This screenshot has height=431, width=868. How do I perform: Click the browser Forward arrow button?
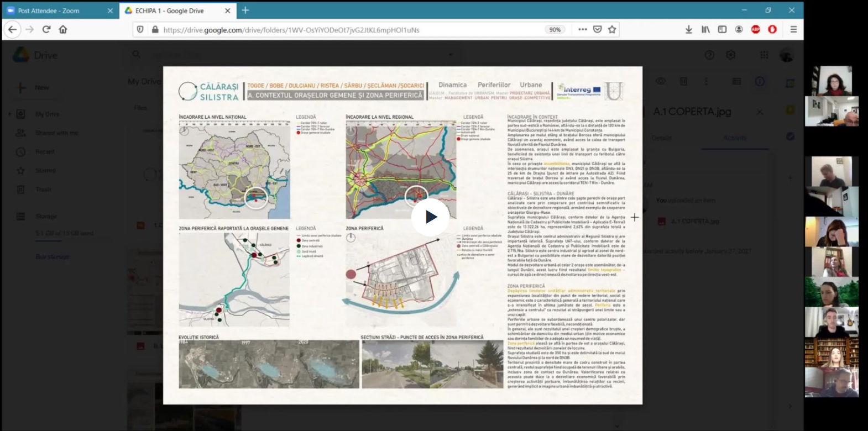tap(29, 29)
